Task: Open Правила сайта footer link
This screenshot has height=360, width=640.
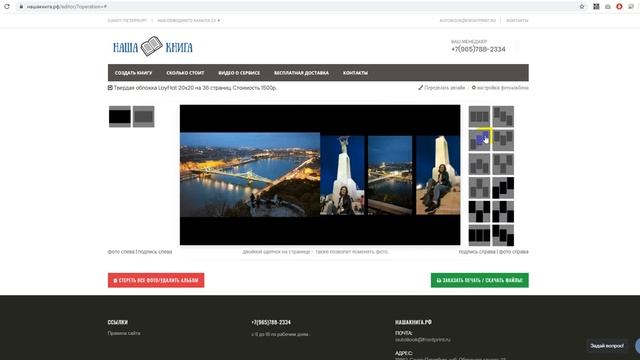Action: click(124, 333)
